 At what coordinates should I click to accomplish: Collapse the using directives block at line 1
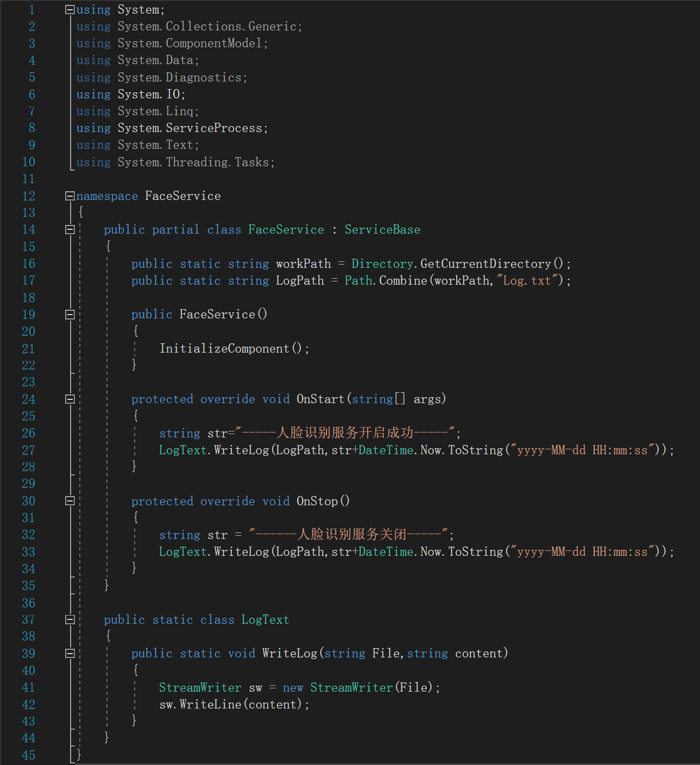point(70,10)
